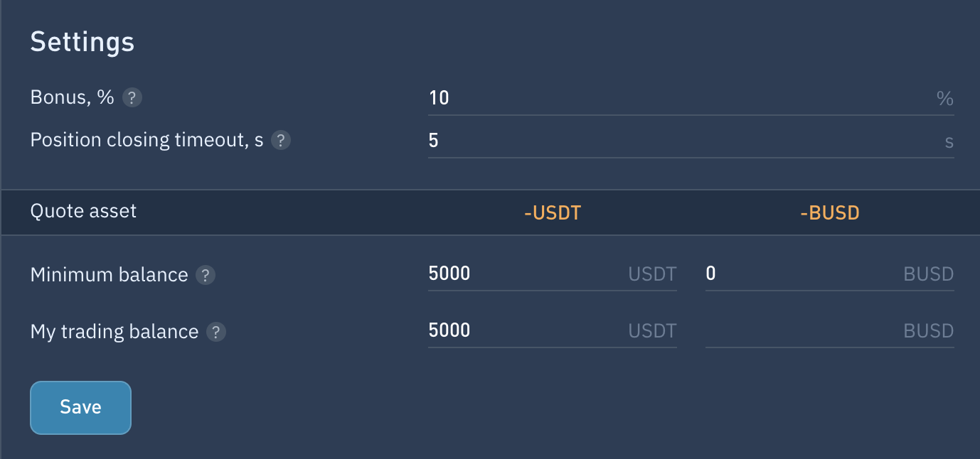980x459 pixels.
Task: Click the Quote asset row label
Action: point(83,211)
